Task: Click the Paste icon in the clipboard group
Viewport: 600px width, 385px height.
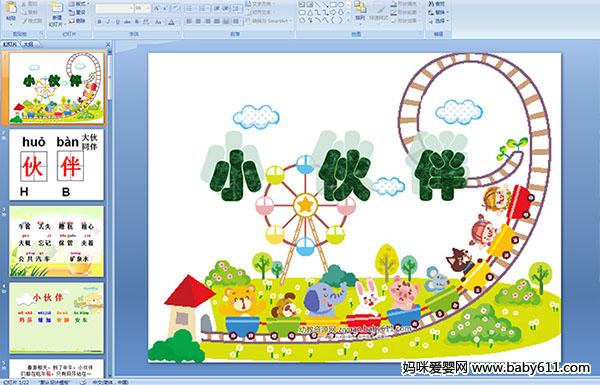Action: [x=11, y=8]
